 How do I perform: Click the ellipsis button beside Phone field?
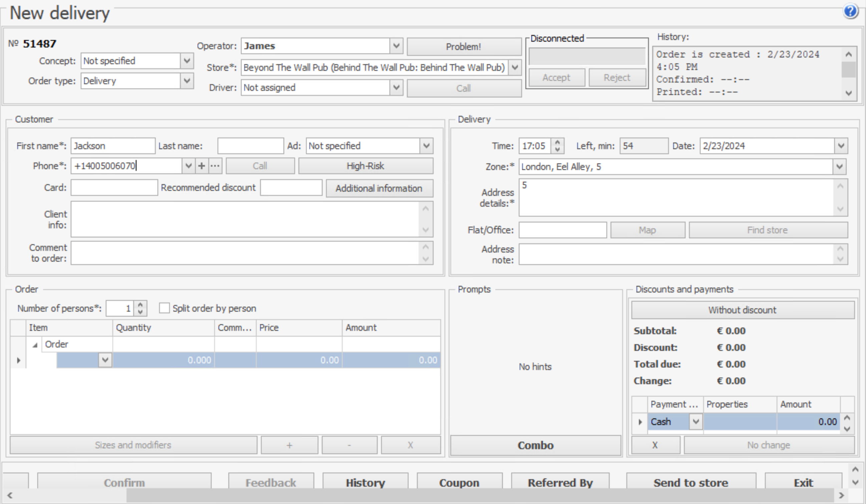(x=215, y=166)
